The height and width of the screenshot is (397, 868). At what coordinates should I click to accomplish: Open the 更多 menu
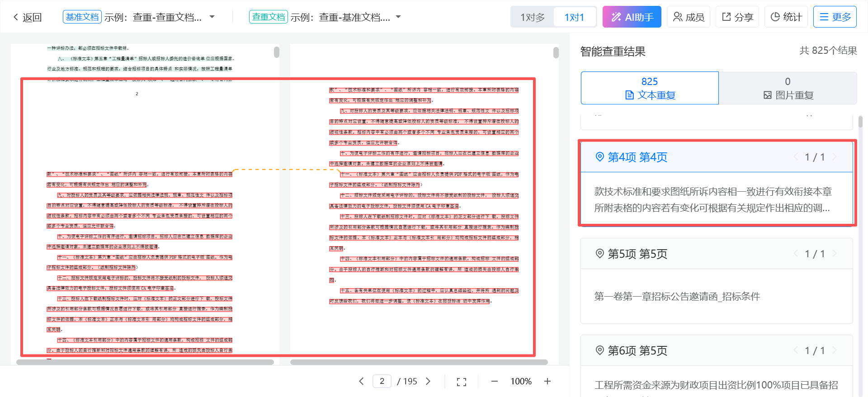pos(835,17)
